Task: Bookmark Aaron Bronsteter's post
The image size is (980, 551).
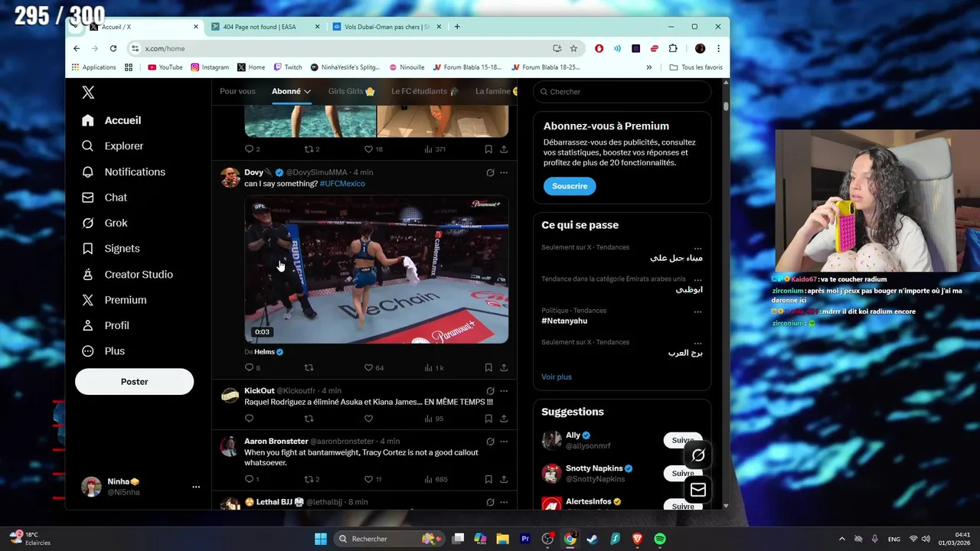Action: pyautogui.click(x=488, y=480)
